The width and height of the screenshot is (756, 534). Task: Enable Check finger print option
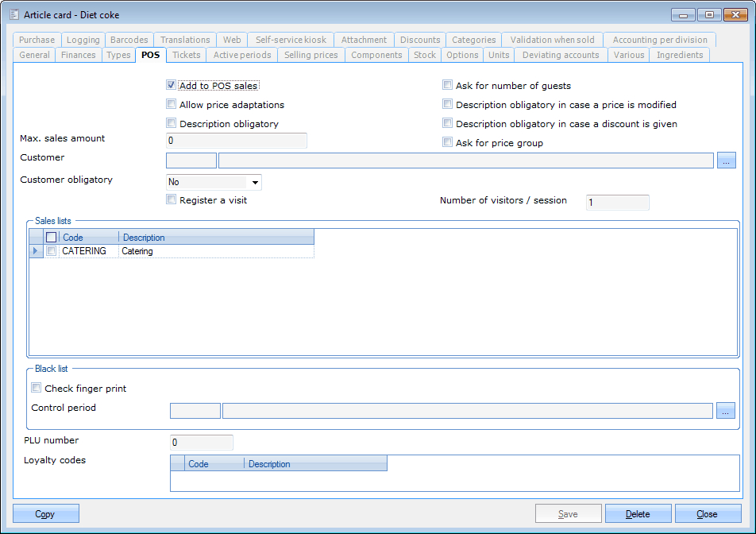[37, 389]
